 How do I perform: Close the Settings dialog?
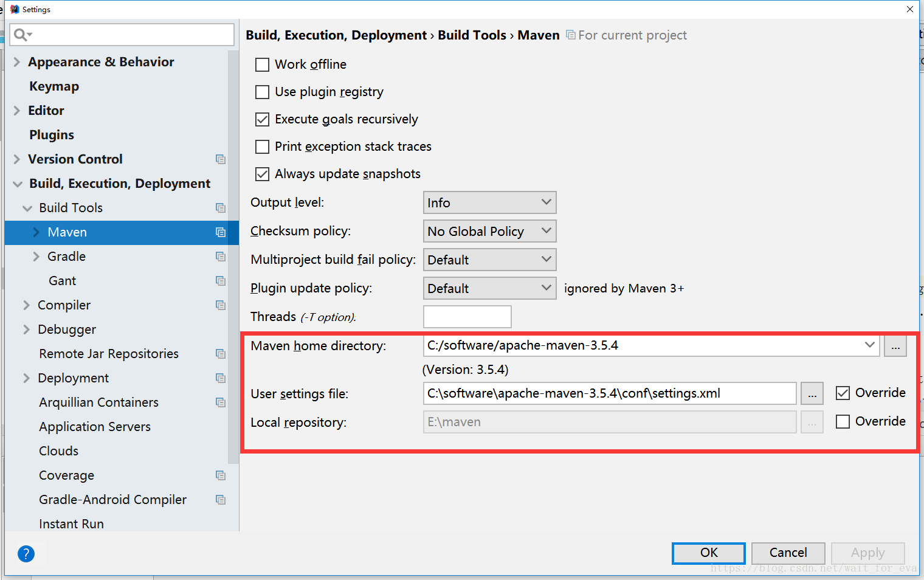coord(909,9)
